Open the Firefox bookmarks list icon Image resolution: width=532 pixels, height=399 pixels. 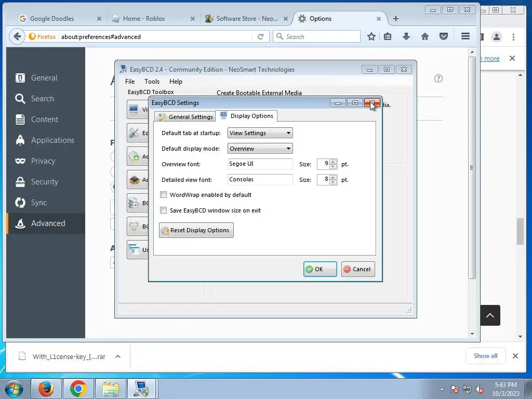[x=388, y=36]
